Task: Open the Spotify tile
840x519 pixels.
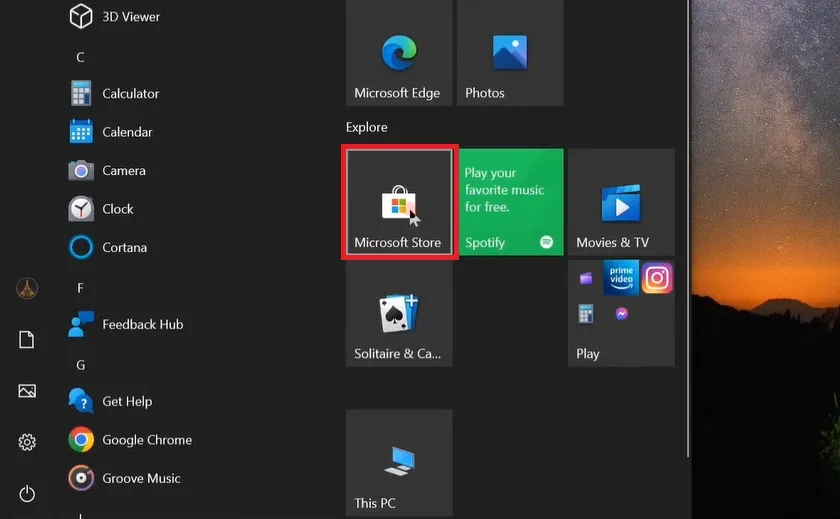Action: pyautogui.click(x=510, y=202)
